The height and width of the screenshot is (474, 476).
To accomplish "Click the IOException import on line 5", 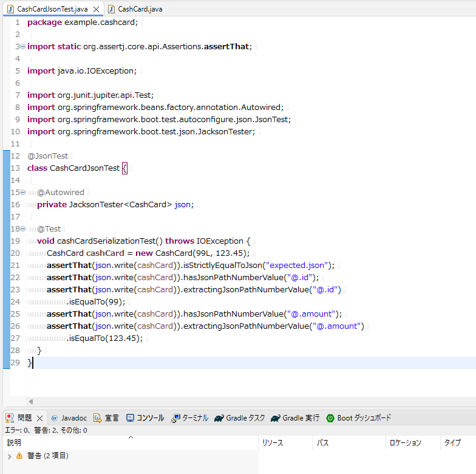I will coord(82,71).
